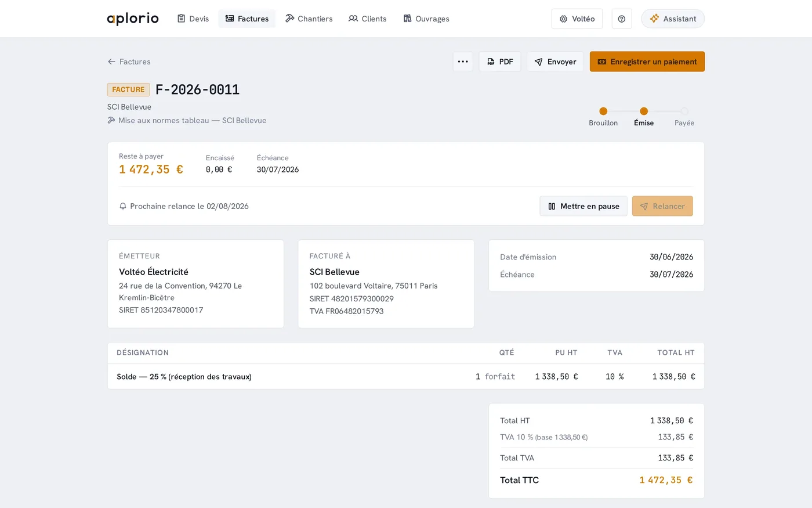Click the SCI Bellevue name in Facturé à
812x508 pixels.
pos(335,272)
